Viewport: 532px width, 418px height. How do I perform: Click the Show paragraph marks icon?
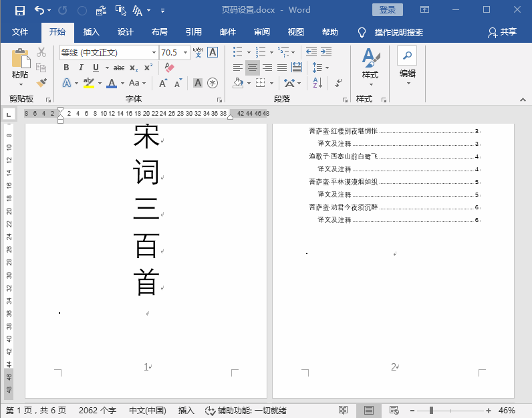point(338,82)
